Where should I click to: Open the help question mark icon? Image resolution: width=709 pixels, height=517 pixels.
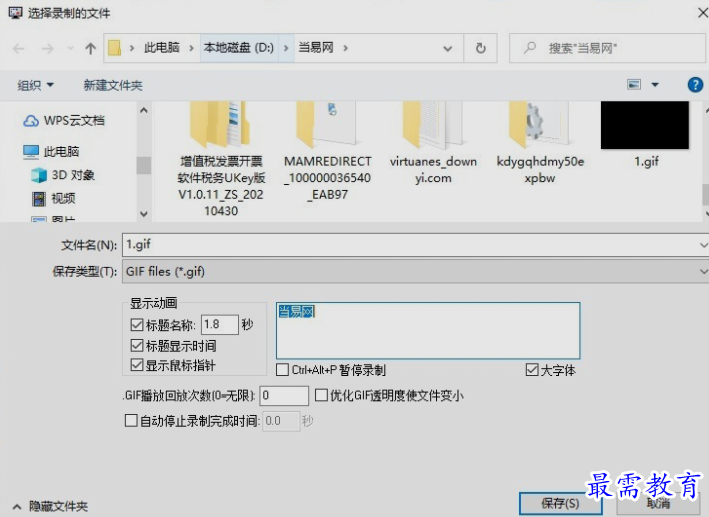pyautogui.click(x=695, y=85)
